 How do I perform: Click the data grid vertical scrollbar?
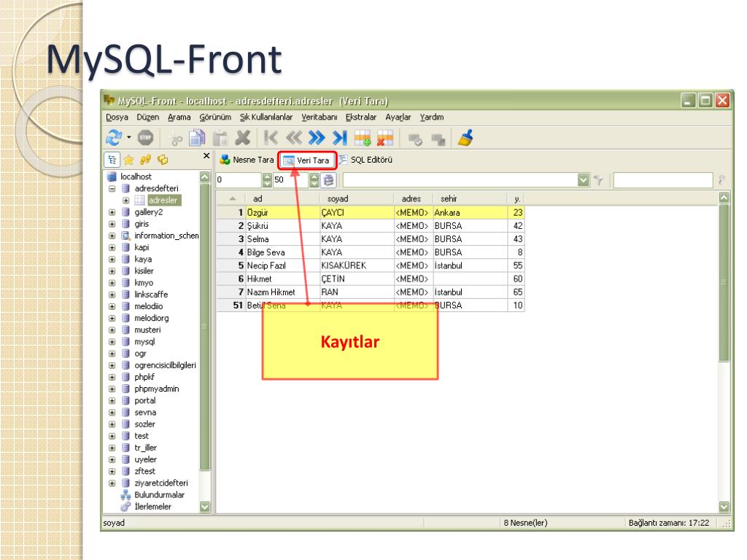coord(724,352)
